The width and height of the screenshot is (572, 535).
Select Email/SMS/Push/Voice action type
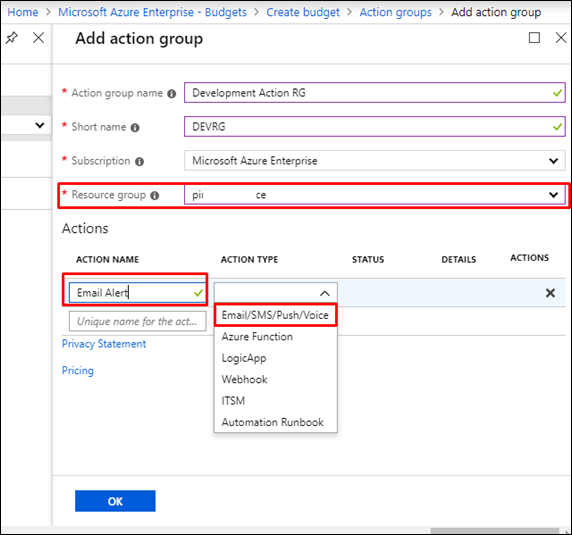[275, 315]
